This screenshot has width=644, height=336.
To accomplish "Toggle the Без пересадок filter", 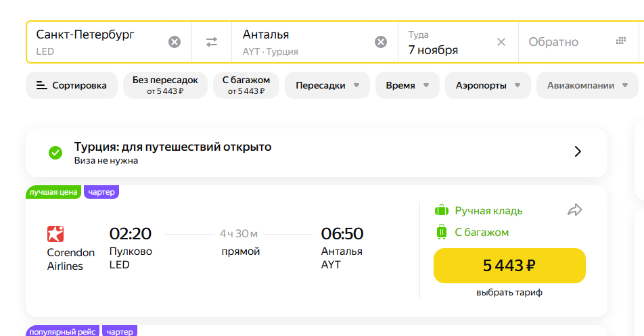I will [165, 85].
